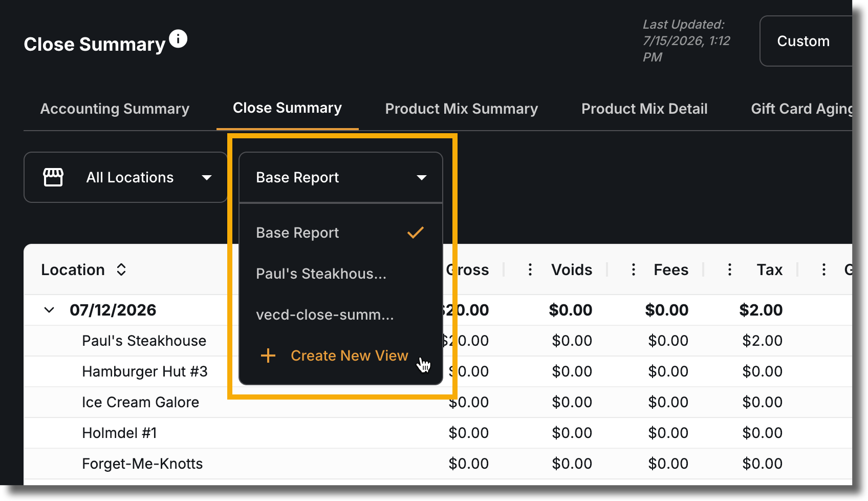Click the plus icon for Create New View
Screen dimensions: 868x501
click(268, 356)
